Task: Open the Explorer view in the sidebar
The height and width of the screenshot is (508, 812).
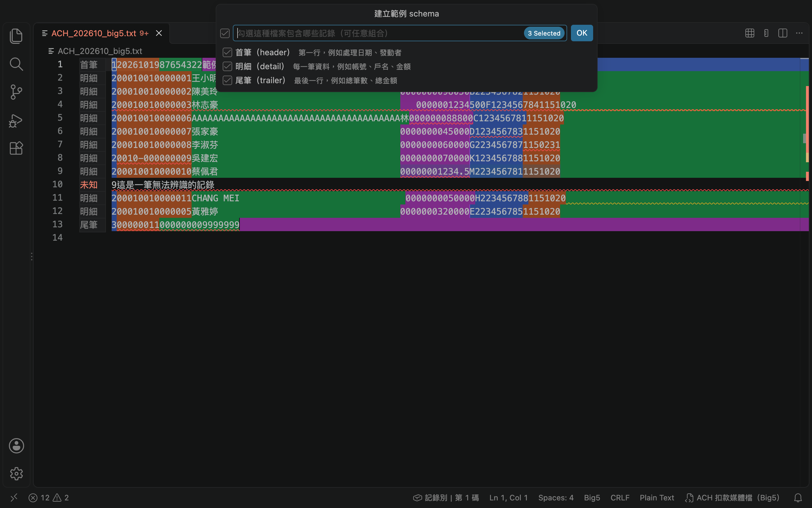Action: [x=16, y=36]
